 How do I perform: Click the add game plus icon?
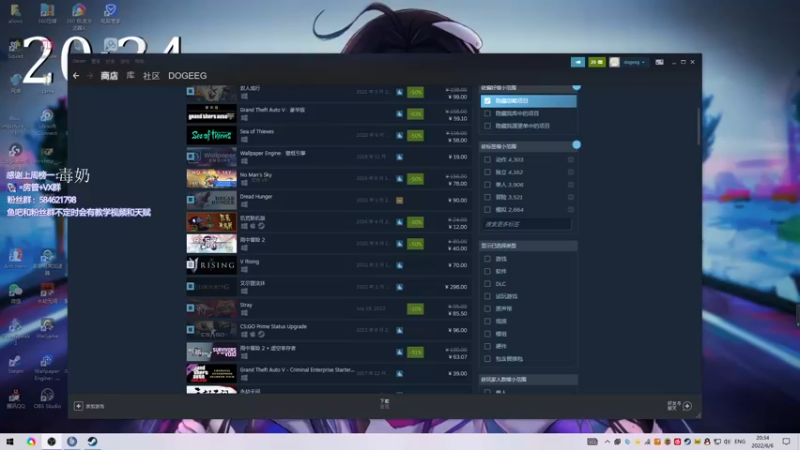pyautogui.click(x=79, y=406)
